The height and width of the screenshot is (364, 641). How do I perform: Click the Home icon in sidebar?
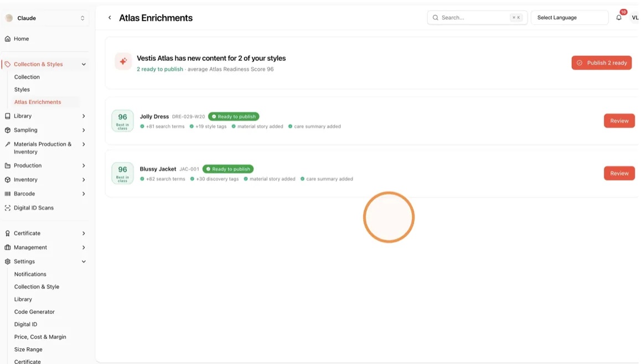[x=7, y=39]
